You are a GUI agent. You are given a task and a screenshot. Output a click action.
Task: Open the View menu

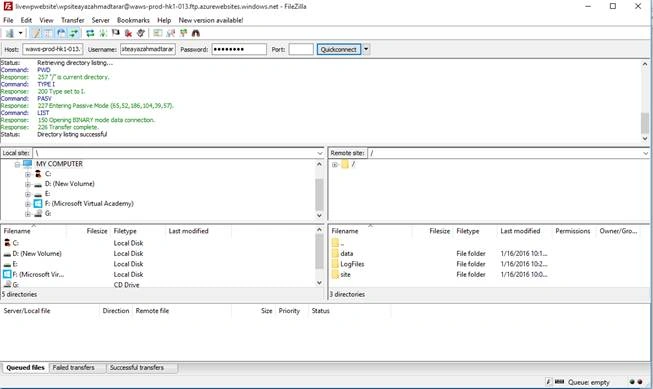point(46,20)
